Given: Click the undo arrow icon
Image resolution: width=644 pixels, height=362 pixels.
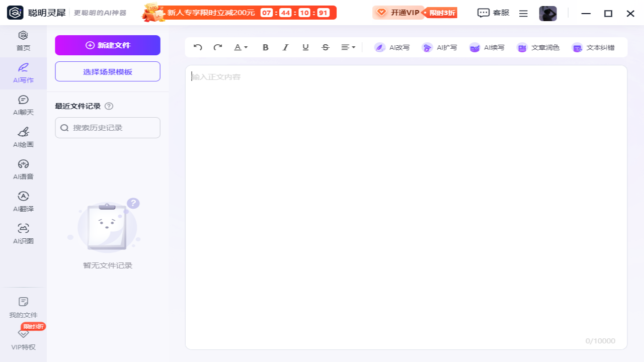Looking at the screenshot, I should coord(197,47).
